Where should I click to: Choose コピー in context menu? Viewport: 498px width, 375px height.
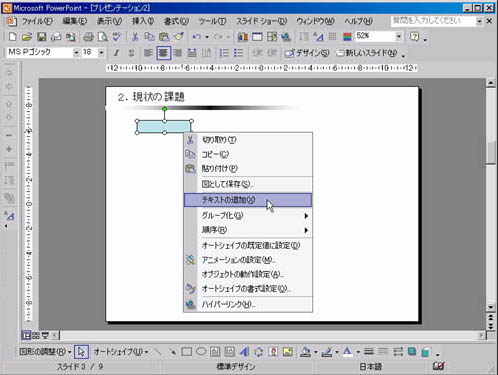pos(248,154)
